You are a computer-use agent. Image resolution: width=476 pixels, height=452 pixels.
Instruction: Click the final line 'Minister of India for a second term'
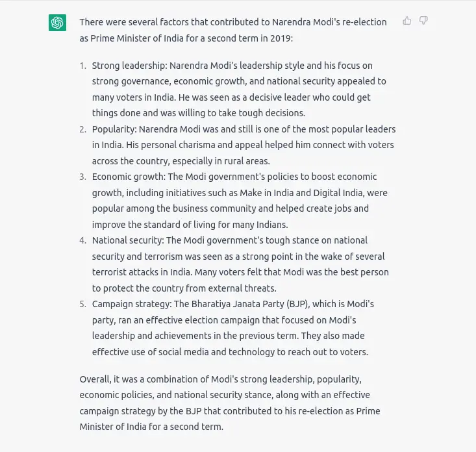(x=151, y=427)
